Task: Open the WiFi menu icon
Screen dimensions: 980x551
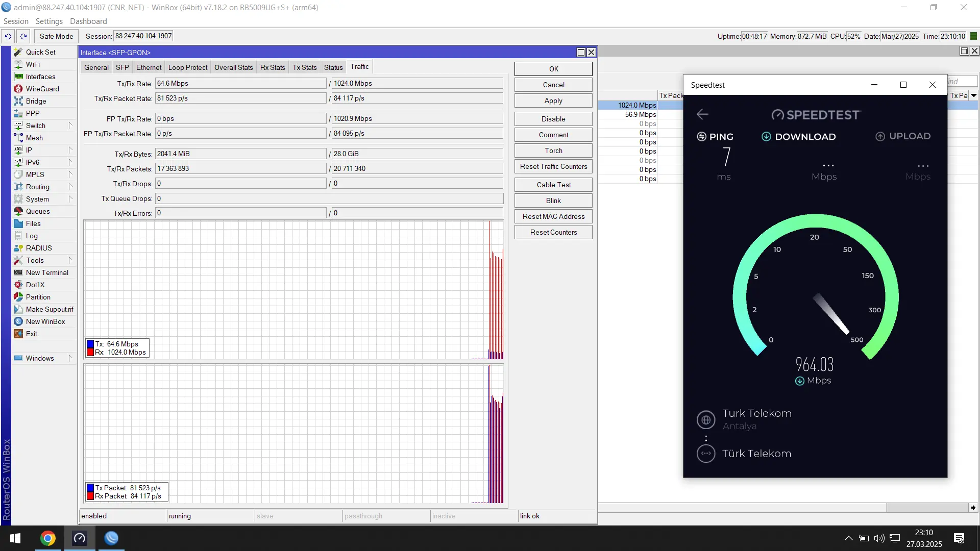Action: [18, 64]
